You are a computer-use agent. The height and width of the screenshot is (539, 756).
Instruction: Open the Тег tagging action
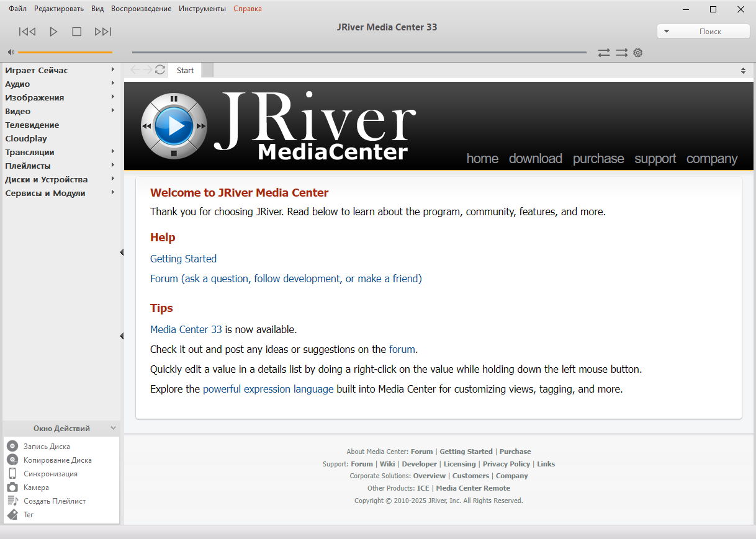click(x=29, y=515)
